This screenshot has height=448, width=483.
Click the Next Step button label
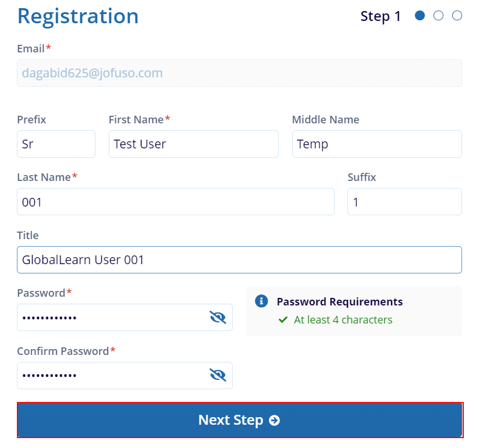coord(230,420)
